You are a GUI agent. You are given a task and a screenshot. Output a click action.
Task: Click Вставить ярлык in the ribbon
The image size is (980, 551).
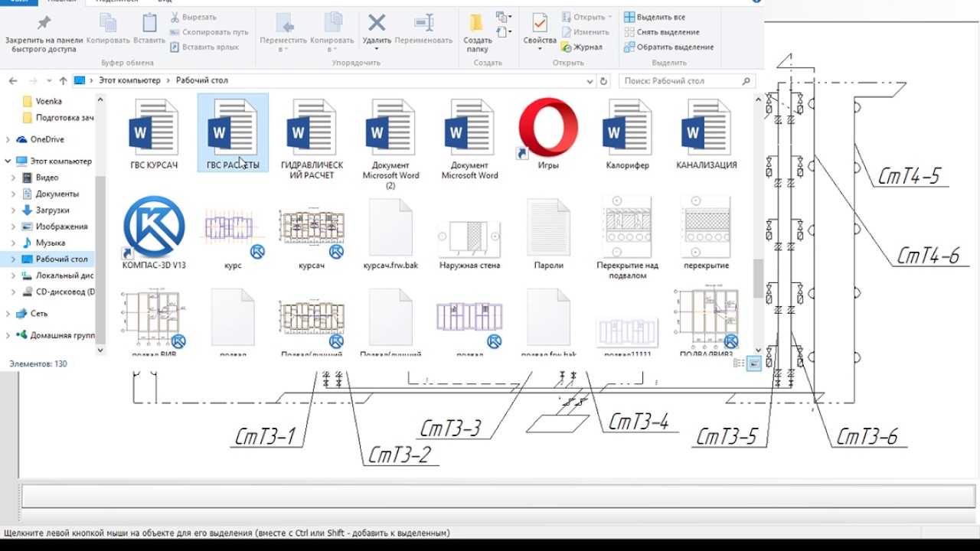pos(204,47)
